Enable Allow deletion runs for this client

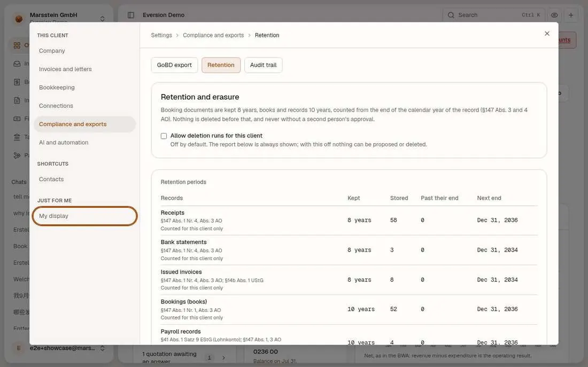click(164, 136)
